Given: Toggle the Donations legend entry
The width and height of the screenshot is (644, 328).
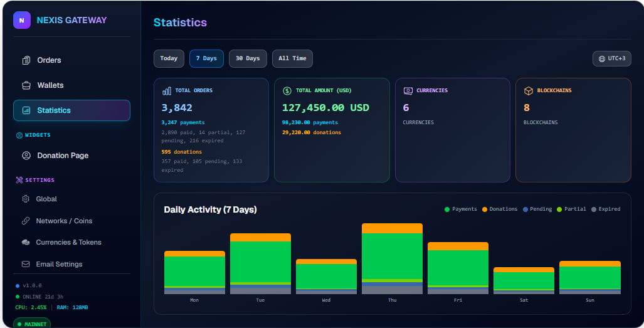Looking at the screenshot, I should 499,209.
